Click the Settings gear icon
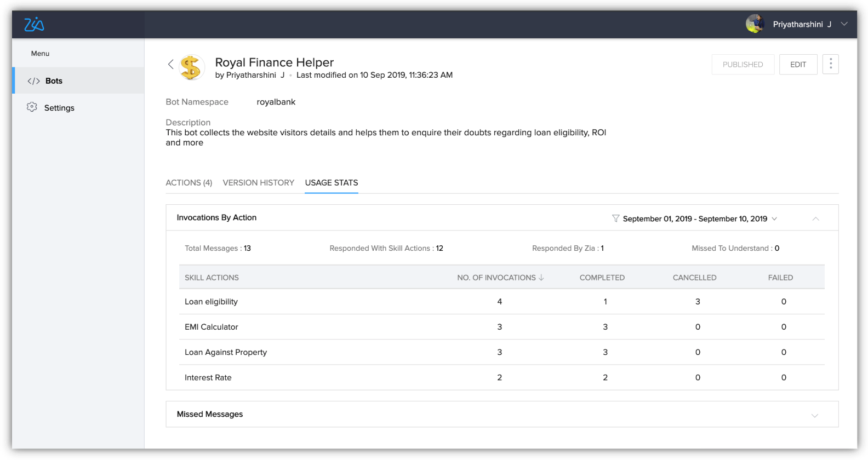The height and width of the screenshot is (460, 868). pos(32,107)
